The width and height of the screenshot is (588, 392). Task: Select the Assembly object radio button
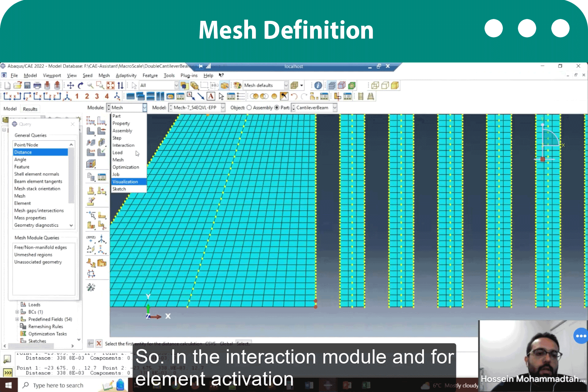click(249, 107)
